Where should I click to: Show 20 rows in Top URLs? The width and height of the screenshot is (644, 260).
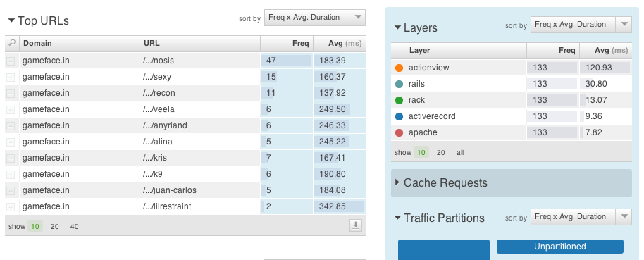(x=55, y=226)
